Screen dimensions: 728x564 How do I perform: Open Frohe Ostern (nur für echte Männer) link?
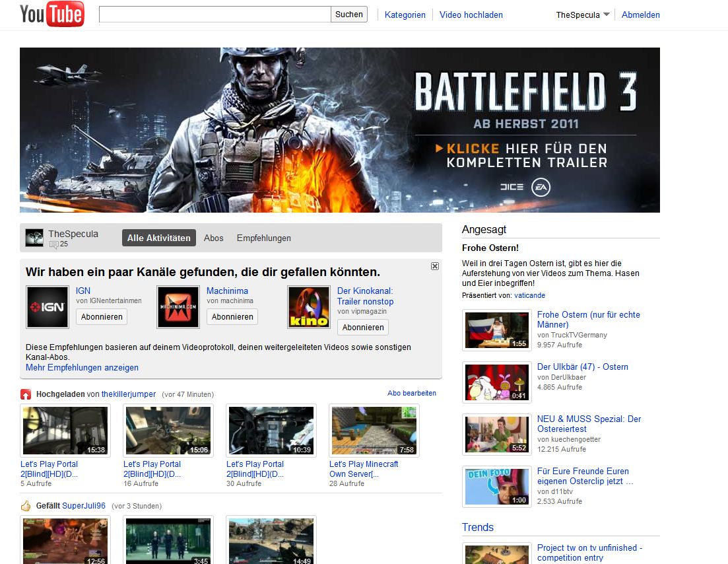coord(588,320)
